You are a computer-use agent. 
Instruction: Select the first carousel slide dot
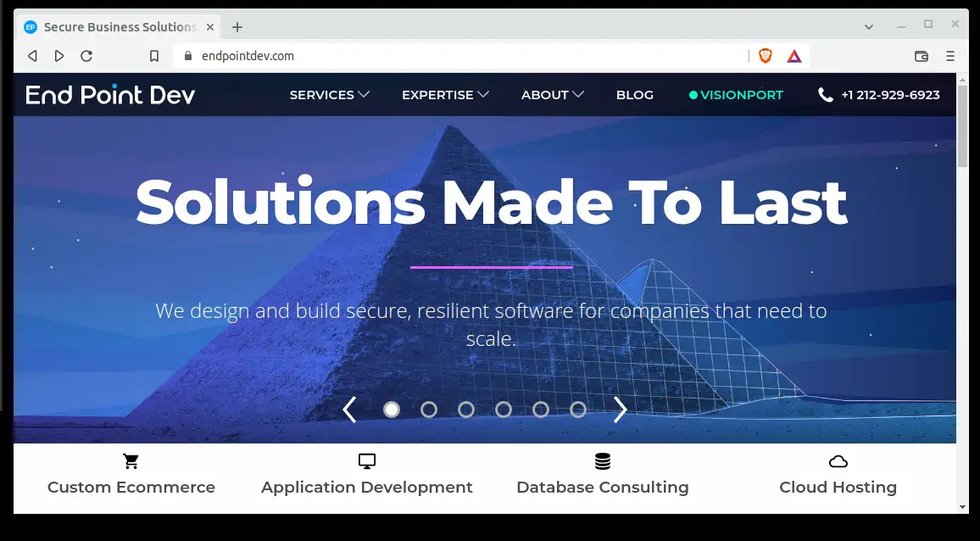[x=392, y=410]
